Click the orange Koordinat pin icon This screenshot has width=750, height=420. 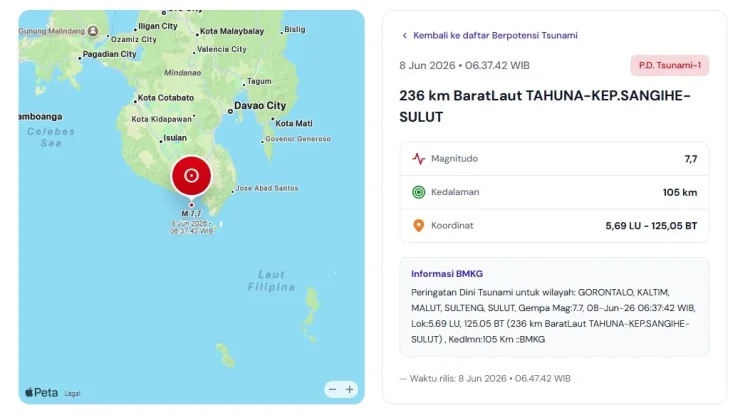[x=419, y=225]
